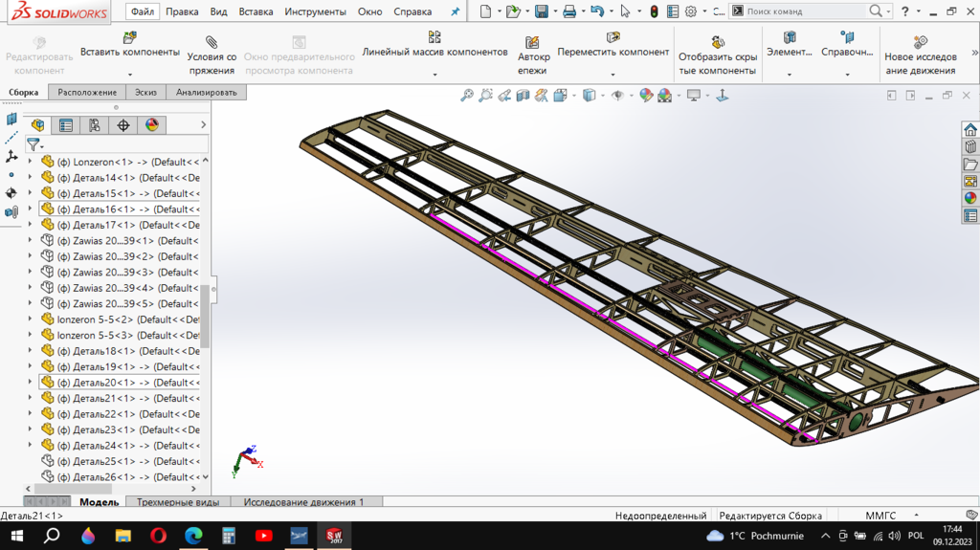Open the Исследование движения 1 bottom tab

pos(303,502)
